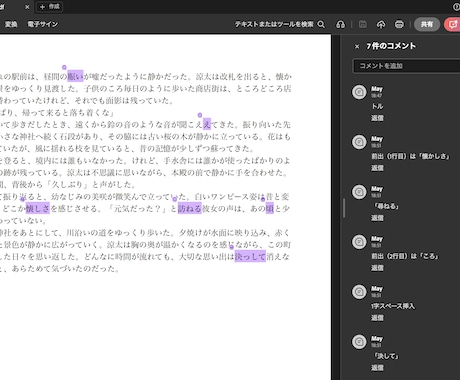Open the 電子サイン menu
460x380 pixels.
coord(43,24)
